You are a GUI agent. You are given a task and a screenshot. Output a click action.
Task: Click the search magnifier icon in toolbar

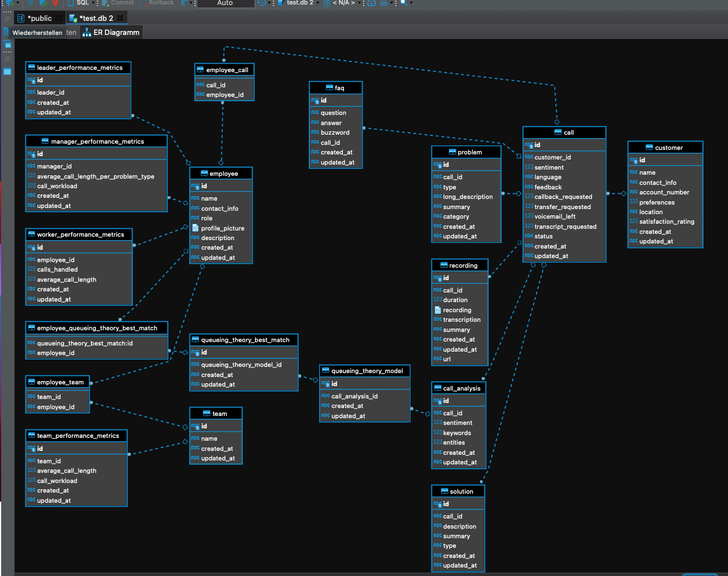pos(404,3)
